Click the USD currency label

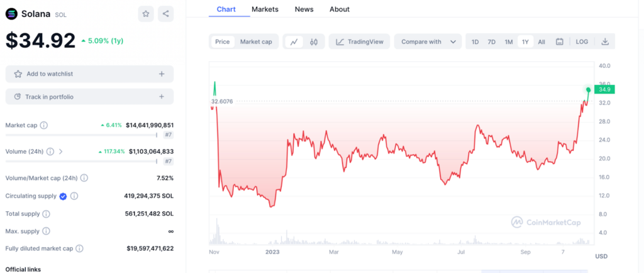[x=601, y=256]
